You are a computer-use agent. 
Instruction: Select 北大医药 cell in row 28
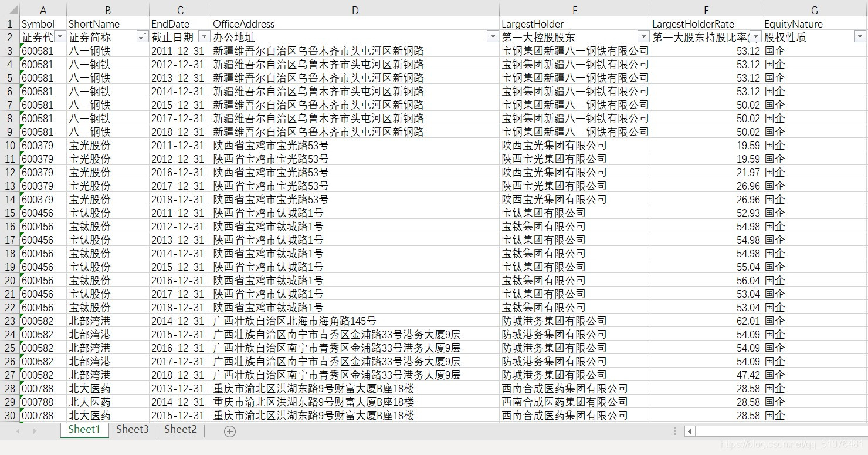tap(108, 388)
